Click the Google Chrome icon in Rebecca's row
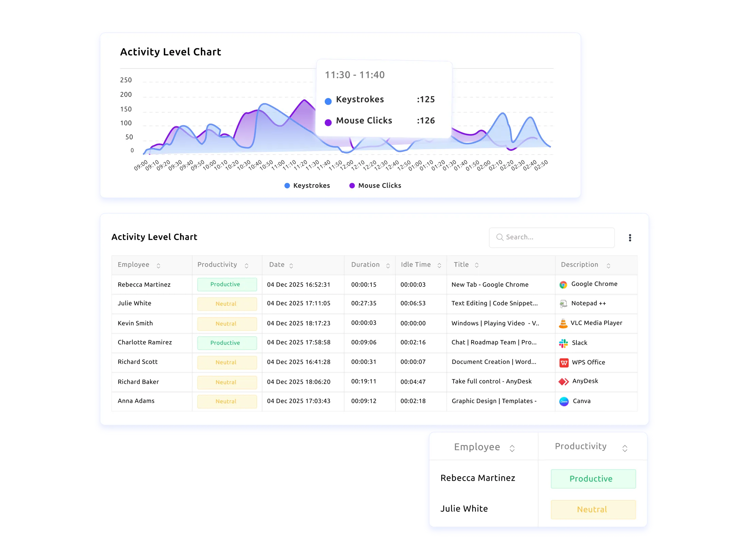 pos(563,284)
